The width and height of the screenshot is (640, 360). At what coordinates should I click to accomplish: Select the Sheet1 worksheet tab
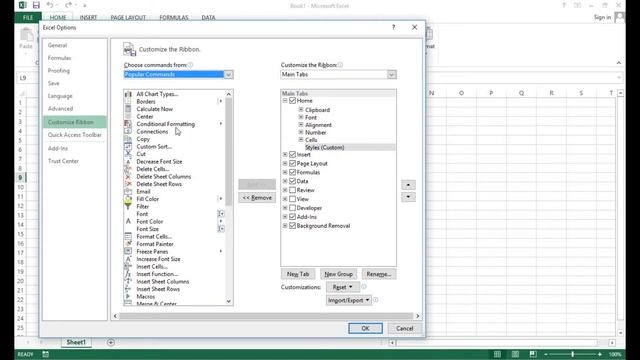click(x=76, y=342)
